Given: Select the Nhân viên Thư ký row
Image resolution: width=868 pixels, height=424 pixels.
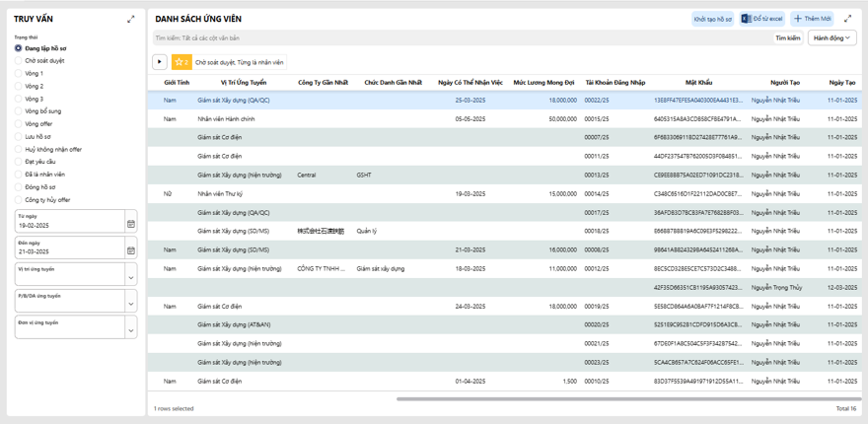Looking at the screenshot, I should [x=507, y=193].
